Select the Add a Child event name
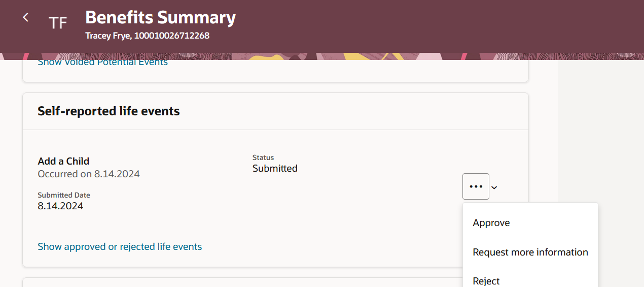Image resolution: width=644 pixels, height=287 pixels. (63, 161)
